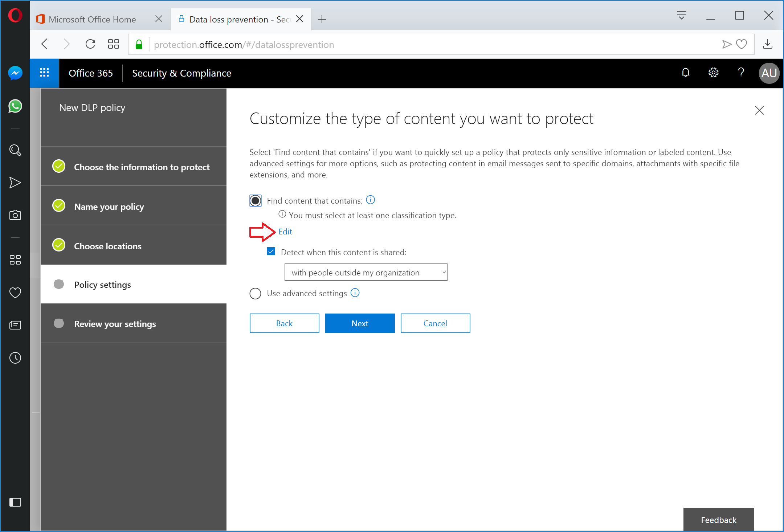
Task: Reload the current page
Action: [90, 44]
